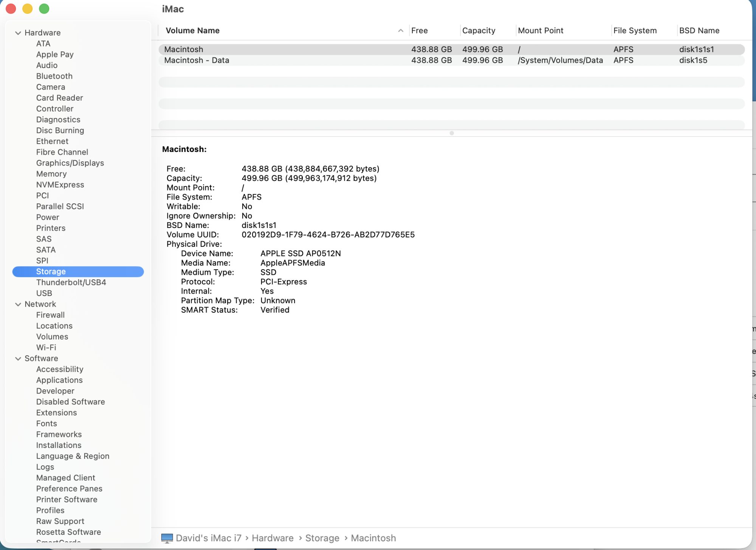Sort by the Capacity column header
Screen dimensions: 756x550
tap(479, 31)
